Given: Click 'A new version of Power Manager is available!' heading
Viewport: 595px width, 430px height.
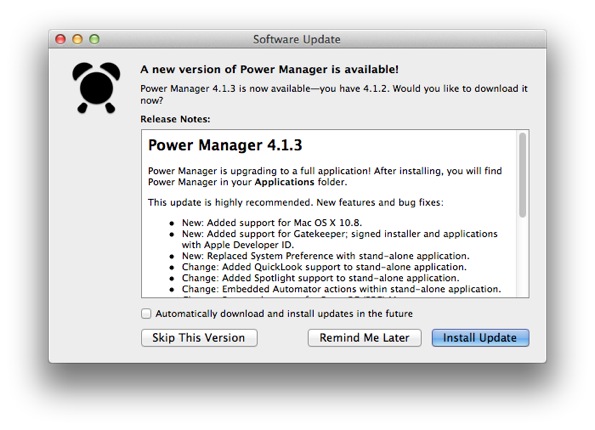Looking at the screenshot, I should point(269,69).
